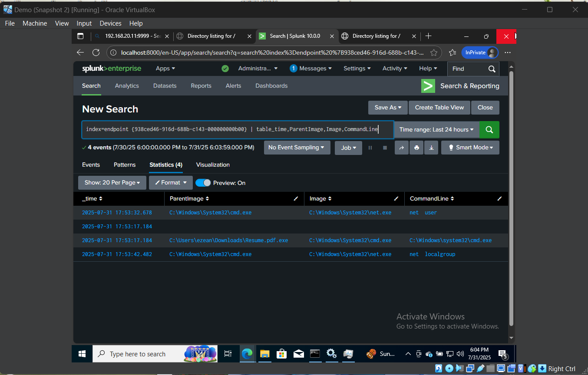Check Splunk health via green checkmark icon
Image resolution: width=588 pixels, height=375 pixels.
tap(225, 68)
